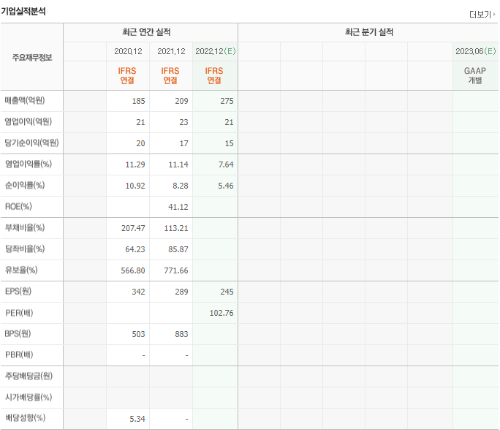Click the 부채비율(%) row label
The image size is (500, 430).
tap(25, 228)
